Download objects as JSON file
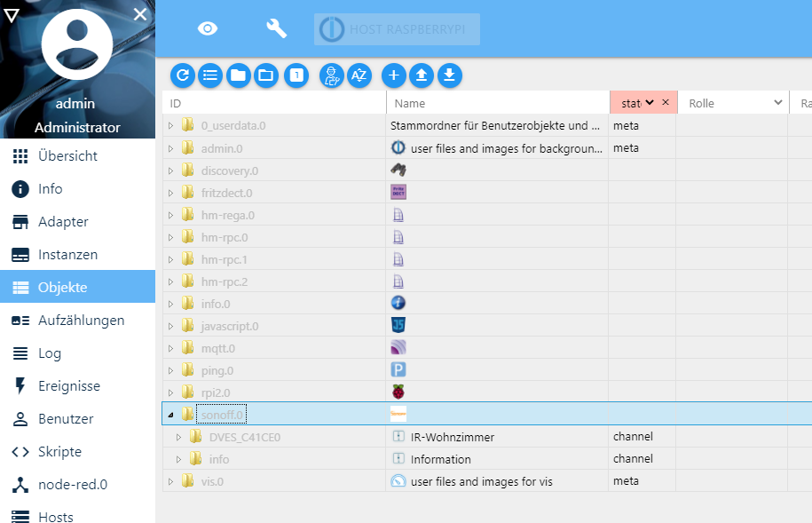812x523 pixels. point(450,75)
